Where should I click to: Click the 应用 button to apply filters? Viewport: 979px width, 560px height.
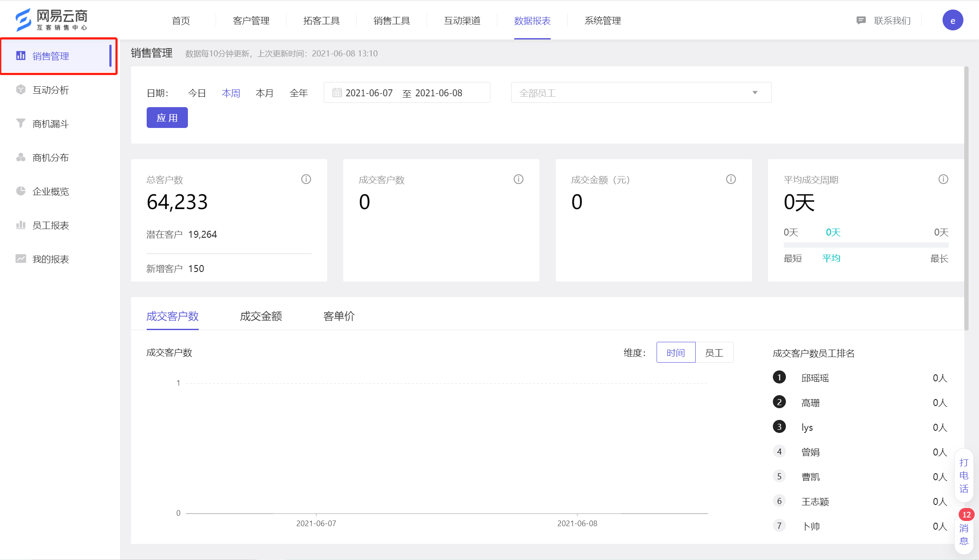point(168,117)
